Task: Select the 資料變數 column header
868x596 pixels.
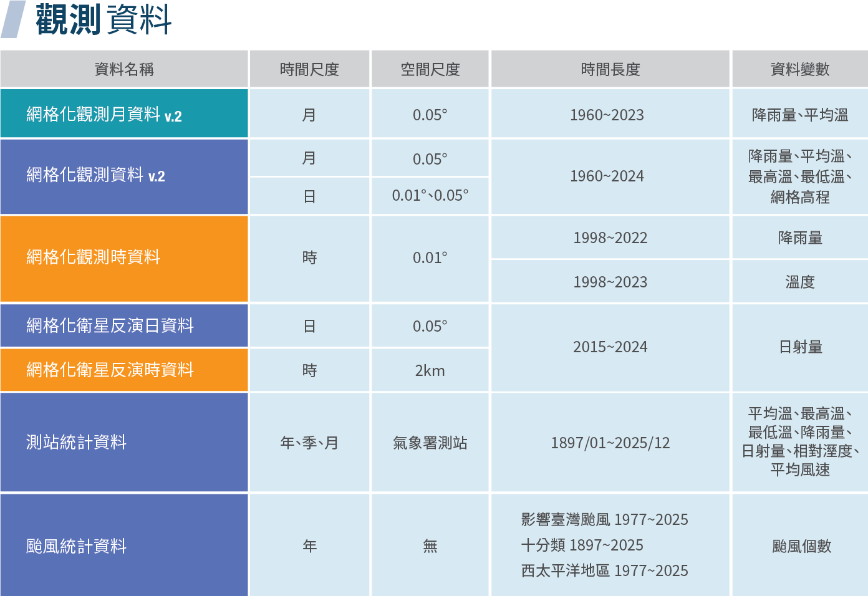Action: [799, 69]
